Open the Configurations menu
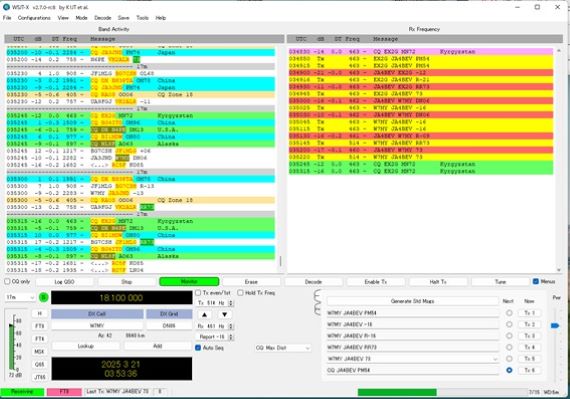The width and height of the screenshot is (570, 399). [34, 18]
